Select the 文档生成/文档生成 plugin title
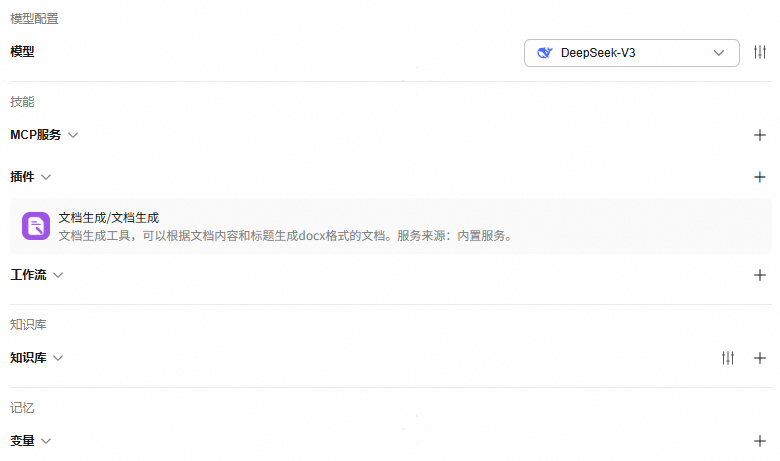The width and height of the screenshot is (780, 461). pos(109,217)
